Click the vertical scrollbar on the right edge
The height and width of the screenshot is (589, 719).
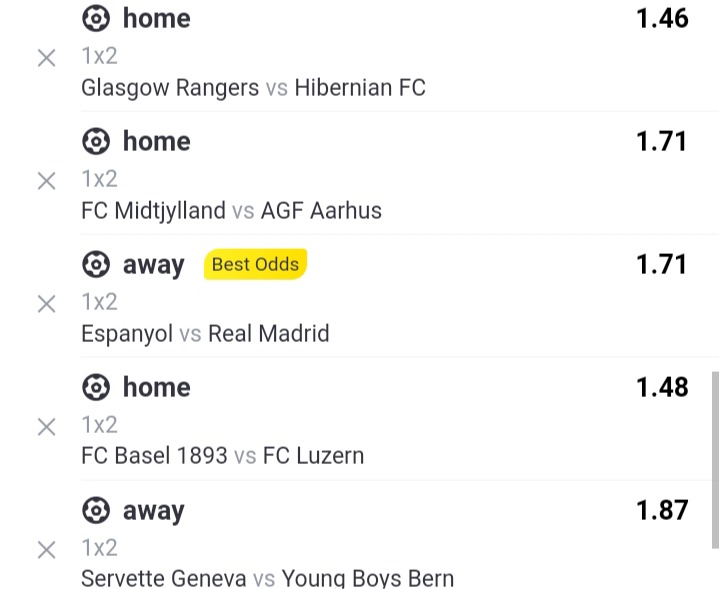click(715, 460)
